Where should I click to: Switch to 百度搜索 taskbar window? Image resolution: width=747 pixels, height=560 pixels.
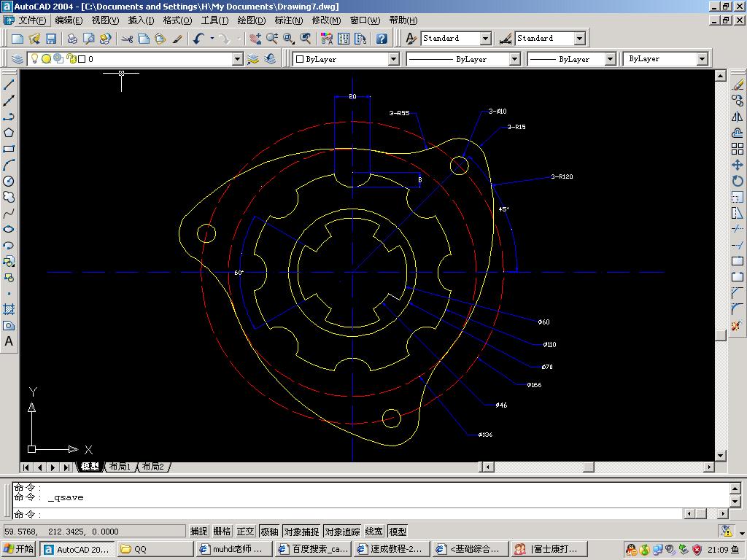click(314, 549)
